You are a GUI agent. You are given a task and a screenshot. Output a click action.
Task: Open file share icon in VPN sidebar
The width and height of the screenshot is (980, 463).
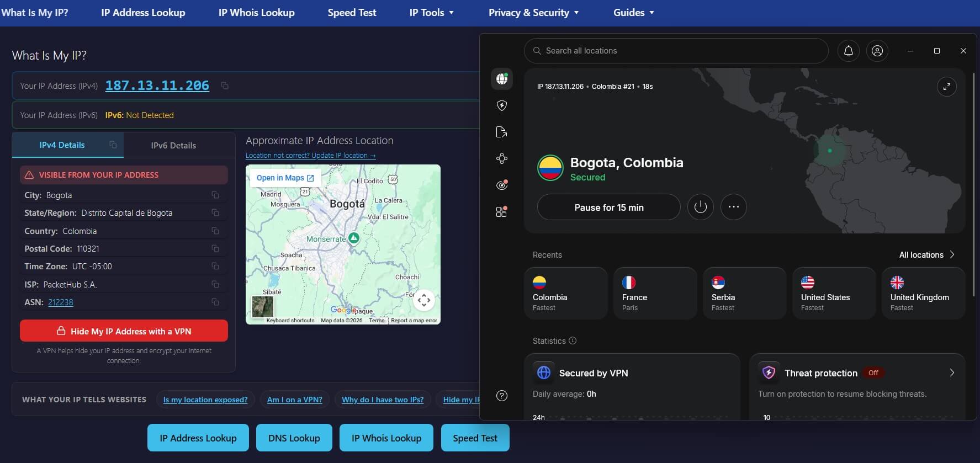tap(502, 132)
